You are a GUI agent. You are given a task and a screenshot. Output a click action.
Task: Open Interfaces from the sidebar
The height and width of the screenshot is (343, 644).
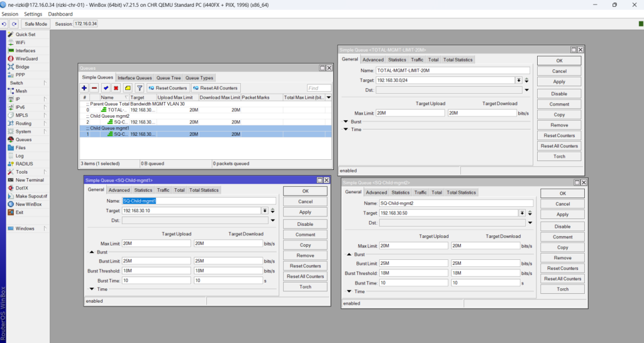click(x=25, y=50)
